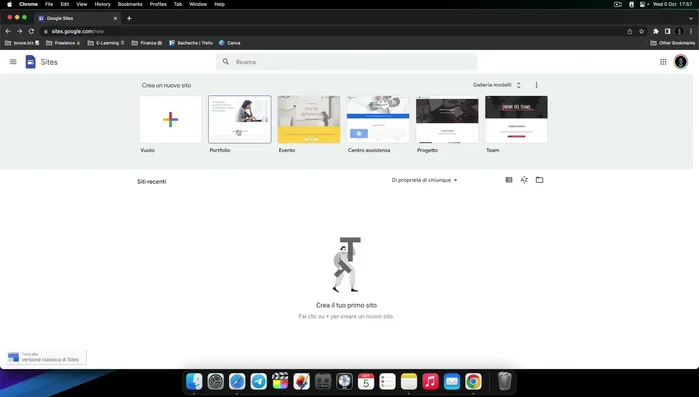Open the Edit menu

tap(65, 4)
